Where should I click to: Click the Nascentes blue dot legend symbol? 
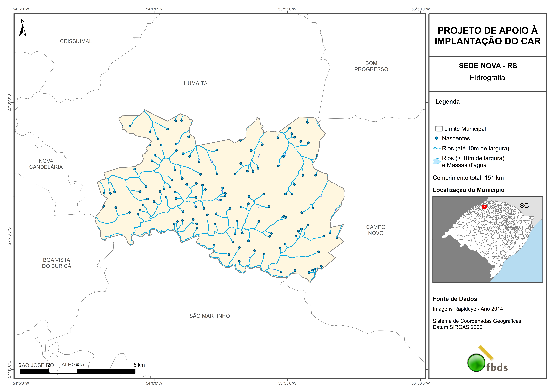tap(437, 138)
